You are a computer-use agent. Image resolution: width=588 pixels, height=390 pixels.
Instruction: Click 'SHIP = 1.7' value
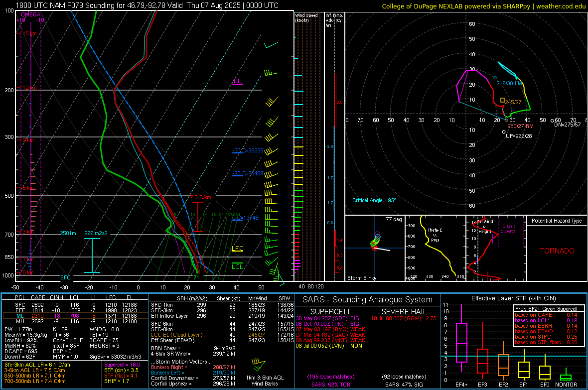117,381
